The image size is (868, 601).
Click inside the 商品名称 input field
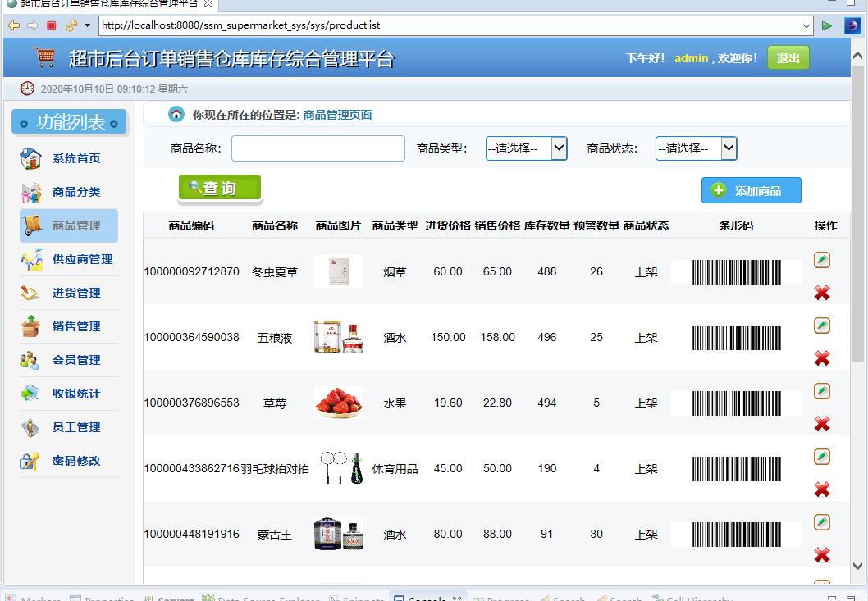pyautogui.click(x=318, y=148)
